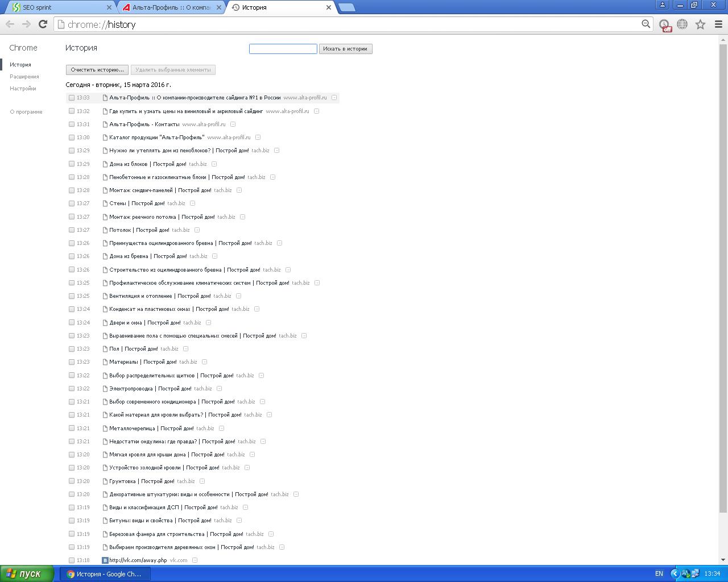The height and width of the screenshot is (582, 728).
Task: Bookmark this page with star icon
Action: coord(701,24)
